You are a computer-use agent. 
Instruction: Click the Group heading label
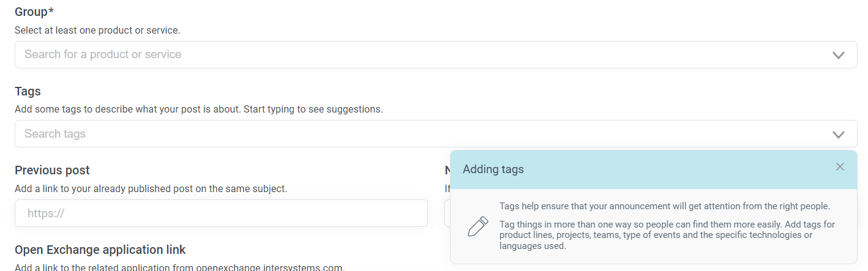click(31, 12)
